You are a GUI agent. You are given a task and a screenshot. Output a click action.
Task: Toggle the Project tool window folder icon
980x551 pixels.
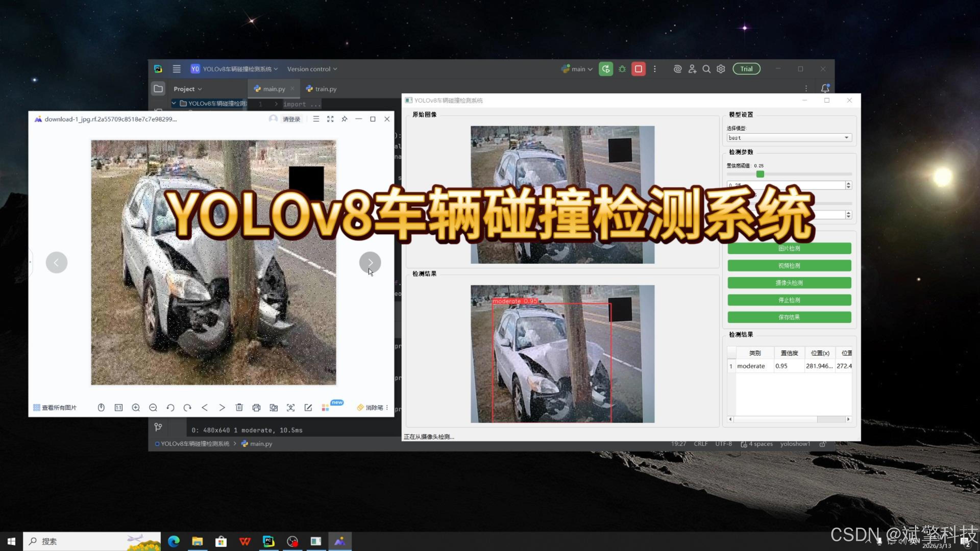[x=158, y=89]
